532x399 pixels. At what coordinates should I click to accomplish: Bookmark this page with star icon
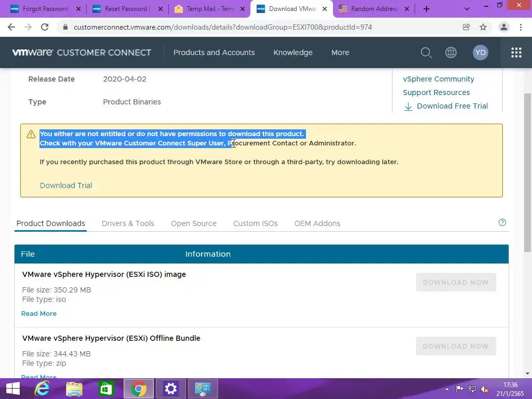[483, 27]
